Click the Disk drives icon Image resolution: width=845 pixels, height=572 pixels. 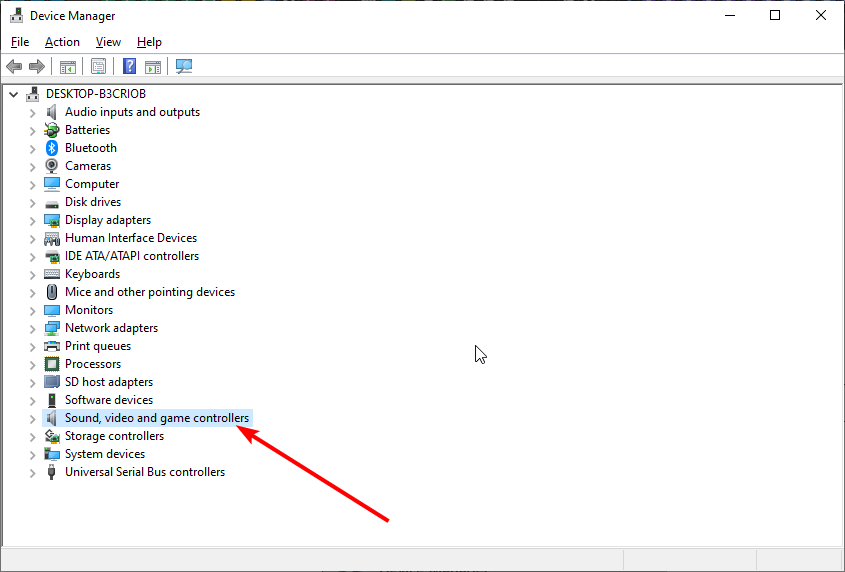click(x=52, y=203)
